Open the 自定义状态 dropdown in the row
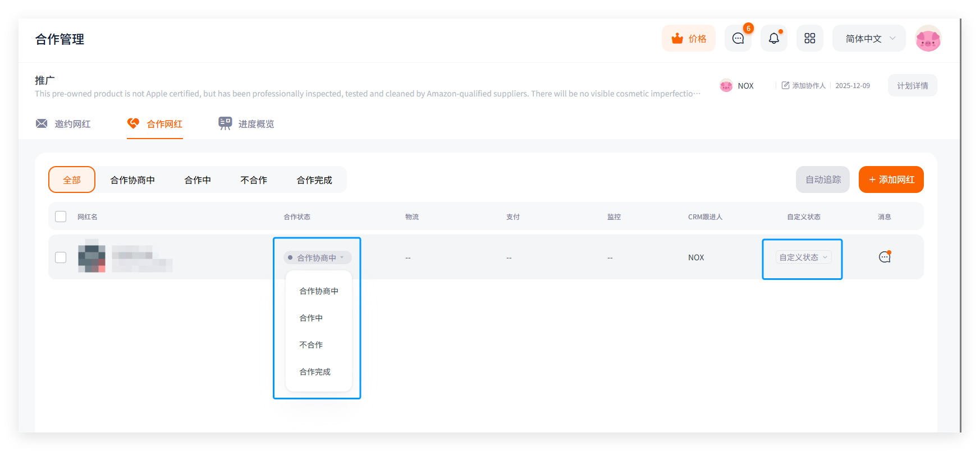Viewport: 980px width, 451px height. 803,257
